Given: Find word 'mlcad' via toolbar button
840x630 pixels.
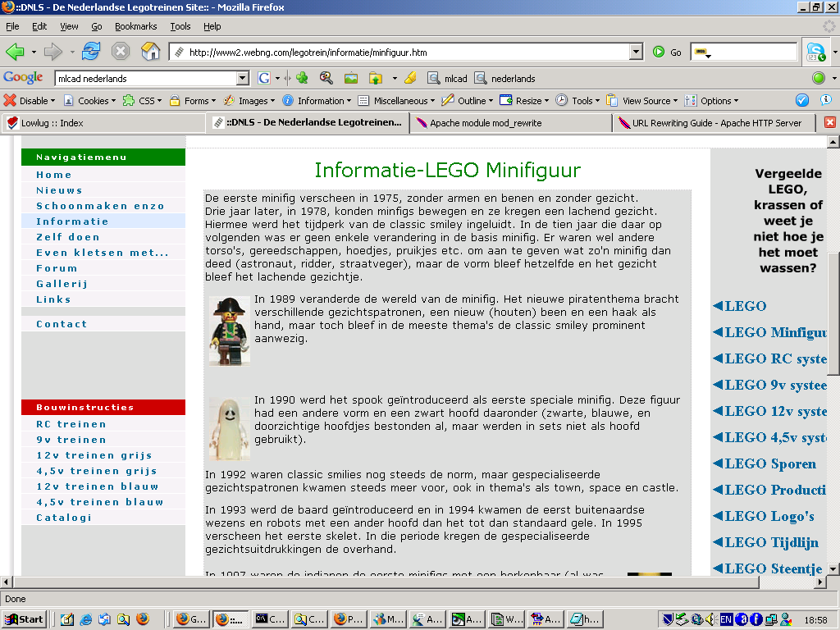Looking at the screenshot, I should pos(447,78).
